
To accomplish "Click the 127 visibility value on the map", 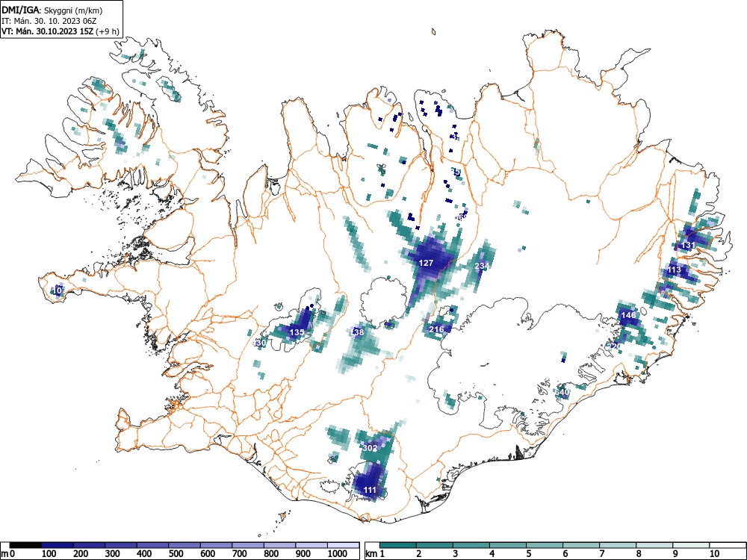I will click(426, 263).
